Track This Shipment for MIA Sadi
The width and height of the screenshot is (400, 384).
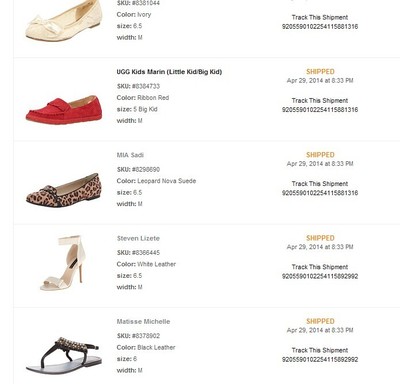pyautogui.click(x=320, y=184)
